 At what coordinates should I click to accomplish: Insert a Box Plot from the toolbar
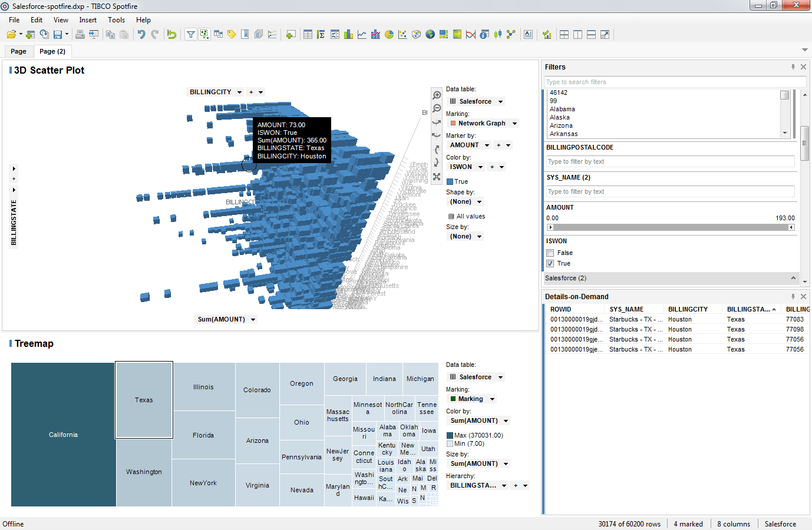point(497,35)
